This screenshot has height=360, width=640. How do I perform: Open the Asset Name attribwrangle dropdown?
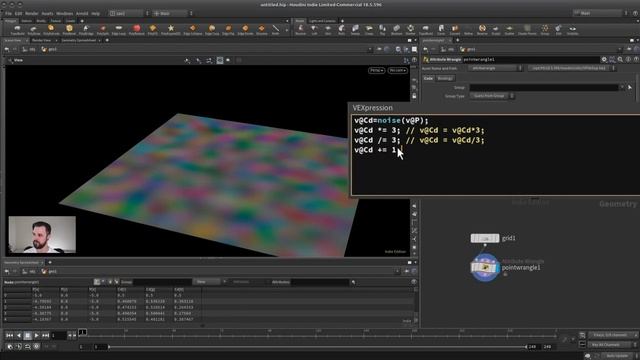495,69
